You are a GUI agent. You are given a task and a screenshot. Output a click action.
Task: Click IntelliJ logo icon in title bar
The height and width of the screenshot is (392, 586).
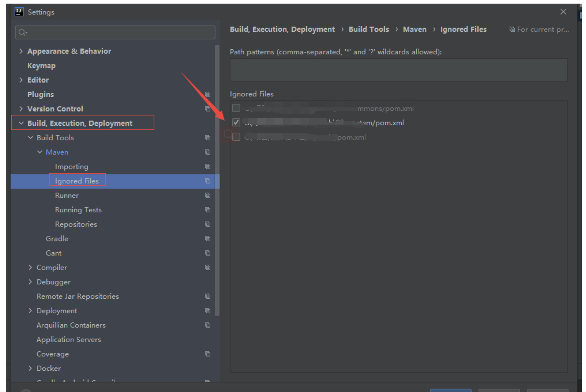coord(19,12)
